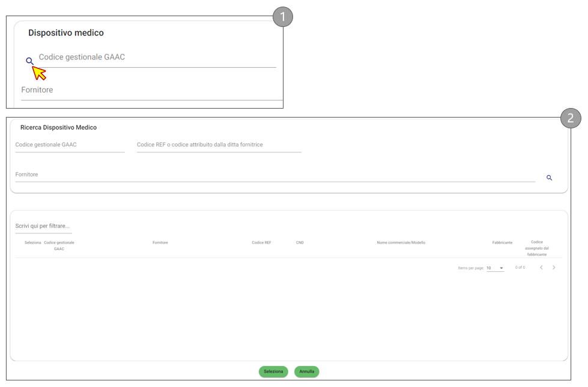Go to the previous results page arrow
Screen dimensions: 588x387
click(541, 268)
